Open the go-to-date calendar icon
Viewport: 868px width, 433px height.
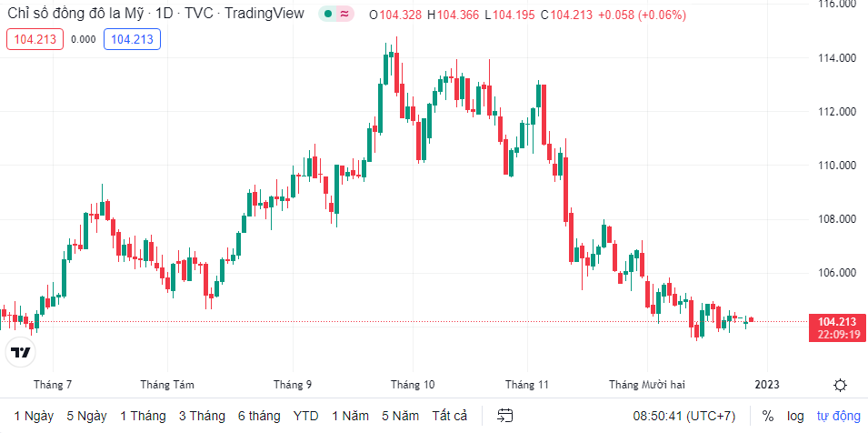[x=505, y=416]
